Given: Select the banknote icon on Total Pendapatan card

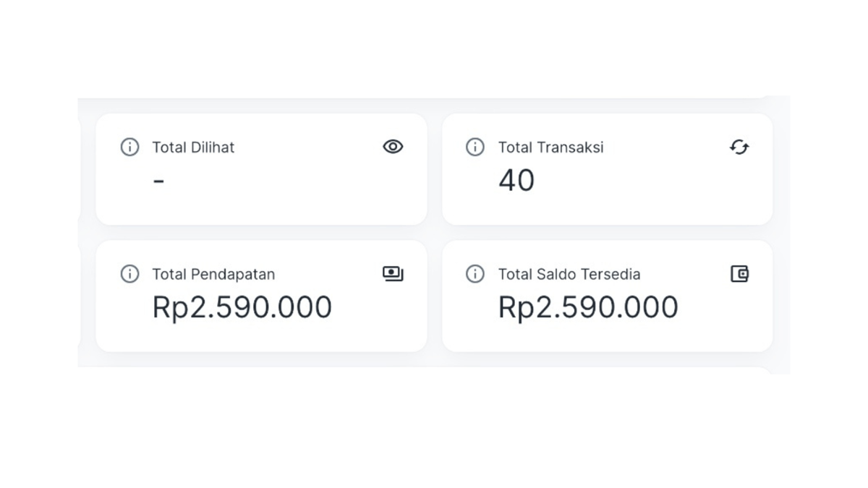Looking at the screenshot, I should (392, 273).
